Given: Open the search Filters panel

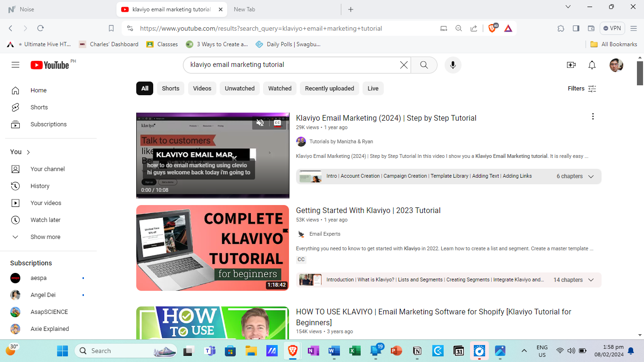Looking at the screenshot, I should [582, 89].
